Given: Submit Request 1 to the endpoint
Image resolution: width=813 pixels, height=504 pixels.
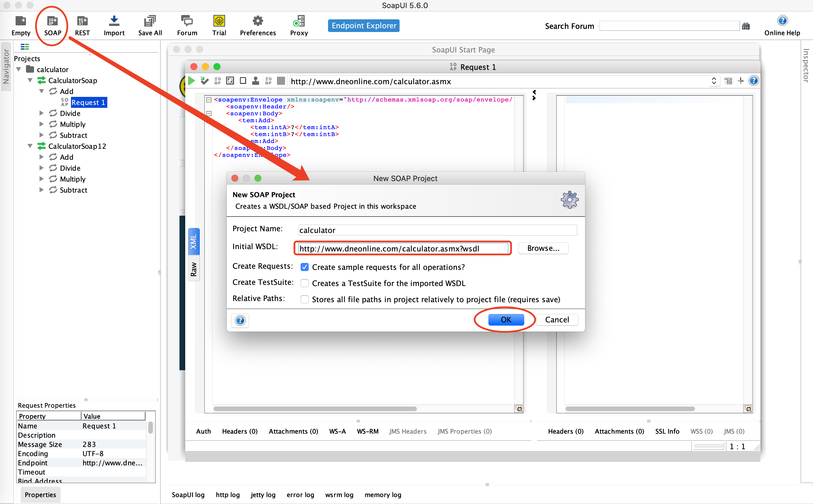Looking at the screenshot, I should tap(191, 81).
